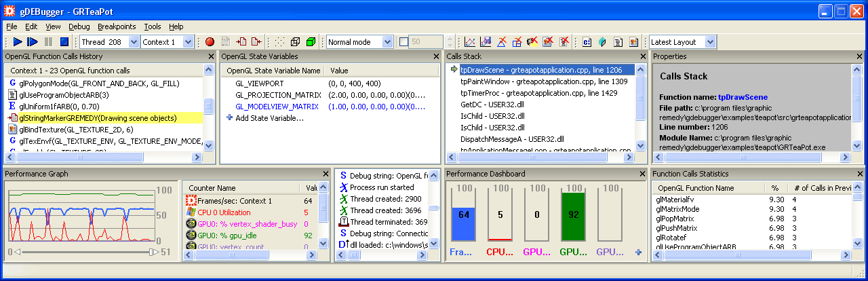868x281 pixels.
Task: Open the Help menu
Action: 176,26
